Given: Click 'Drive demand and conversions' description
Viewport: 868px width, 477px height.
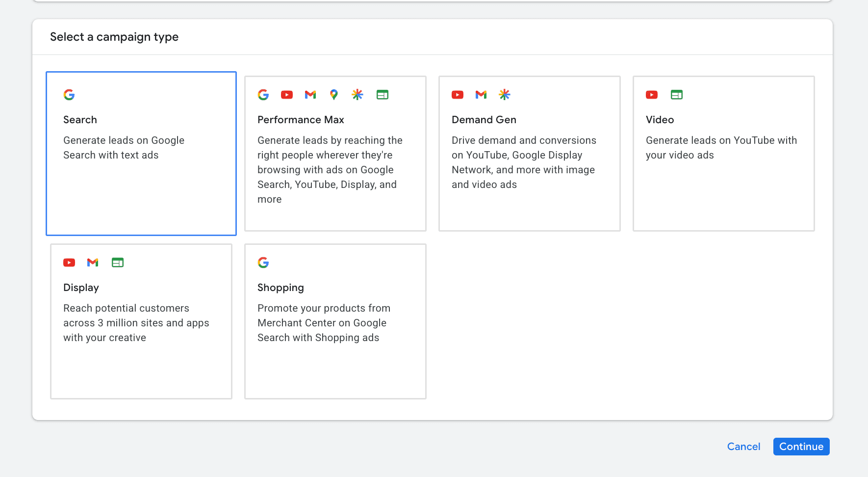Looking at the screenshot, I should 524,162.
